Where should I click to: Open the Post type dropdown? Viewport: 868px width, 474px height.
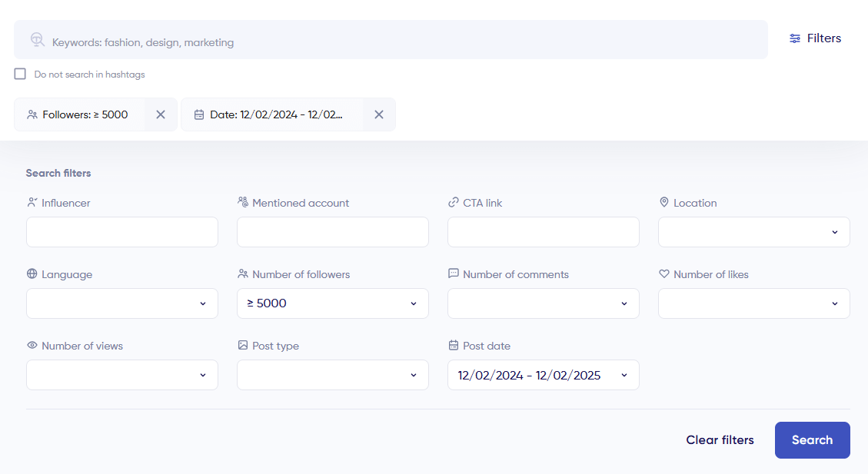click(x=333, y=375)
